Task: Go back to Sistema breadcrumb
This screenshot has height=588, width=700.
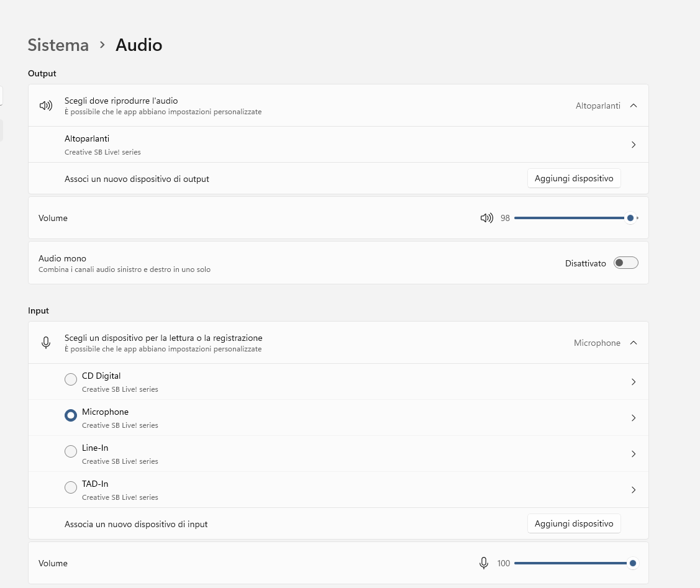Action: (58, 45)
